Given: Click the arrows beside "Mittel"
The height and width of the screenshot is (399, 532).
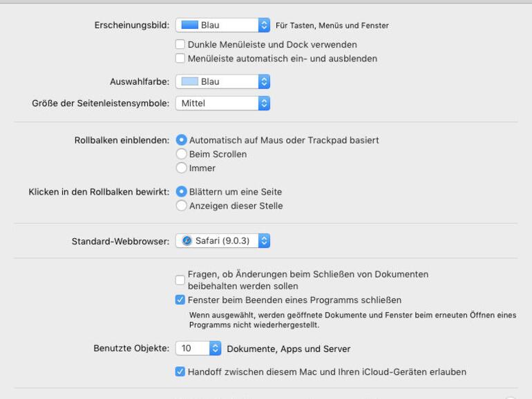Looking at the screenshot, I should tap(264, 104).
